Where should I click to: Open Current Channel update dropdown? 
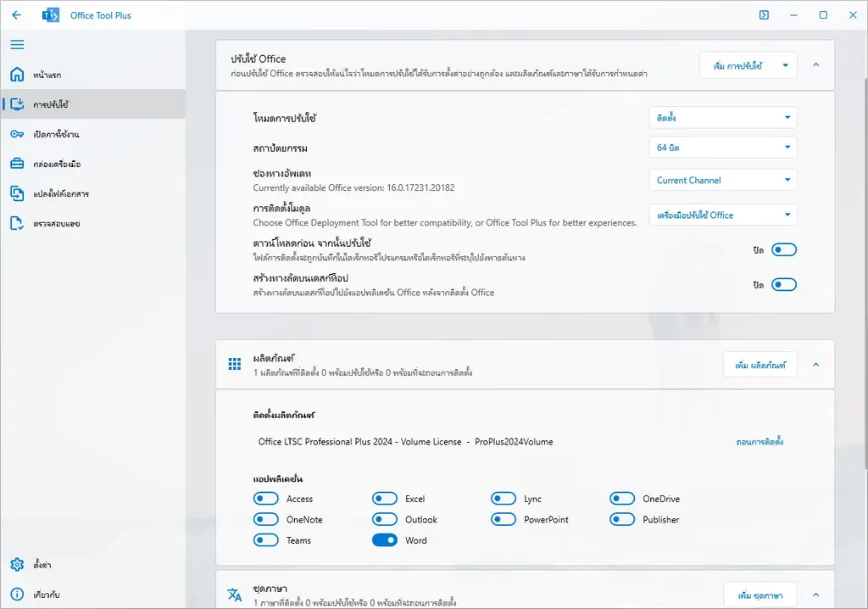[x=723, y=180]
